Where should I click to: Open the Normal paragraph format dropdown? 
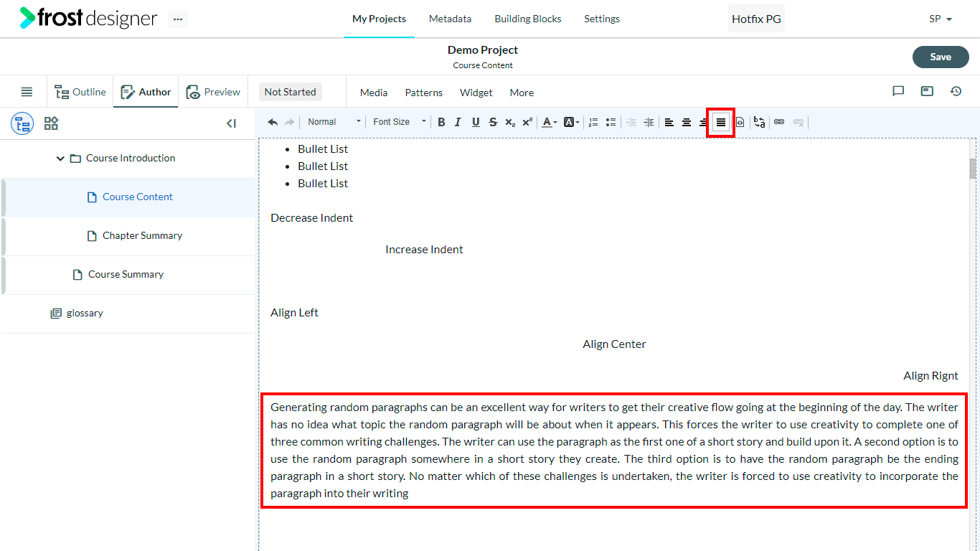click(x=334, y=122)
